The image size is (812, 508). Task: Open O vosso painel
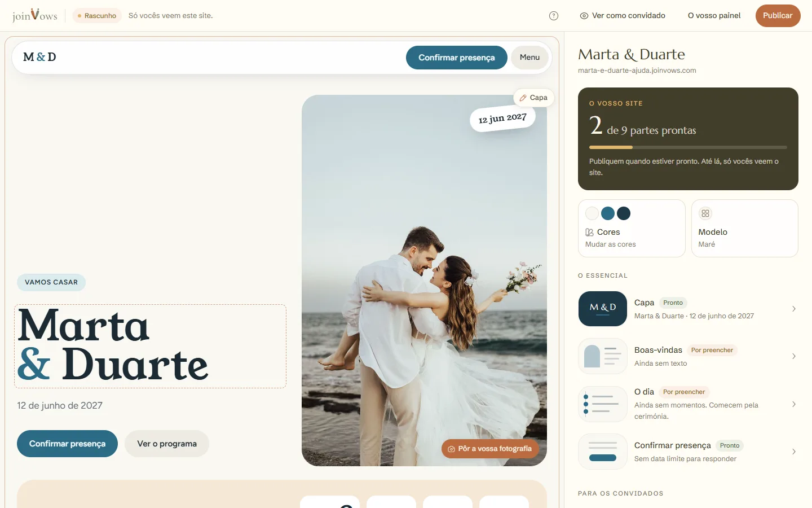click(x=714, y=16)
